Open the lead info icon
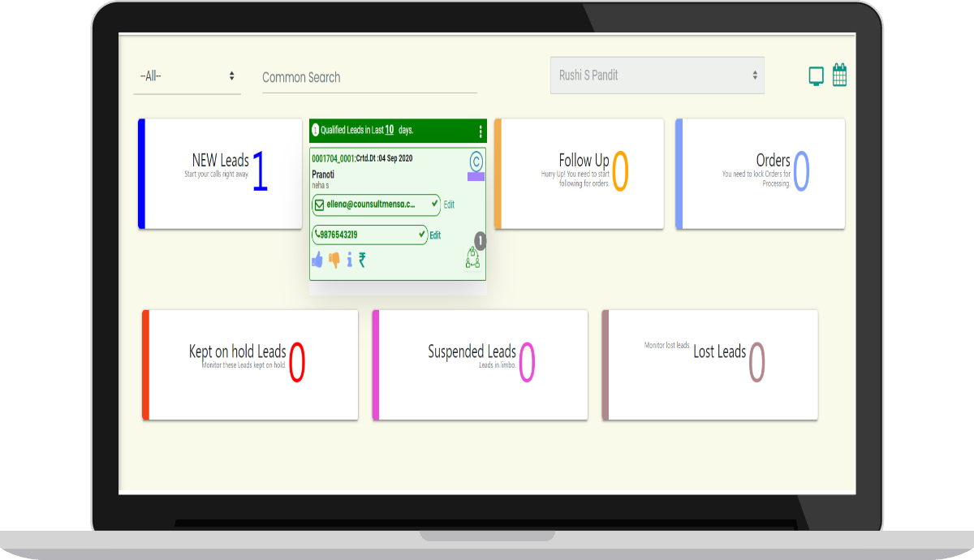This screenshot has width=974, height=560. click(x=349, y=260)
